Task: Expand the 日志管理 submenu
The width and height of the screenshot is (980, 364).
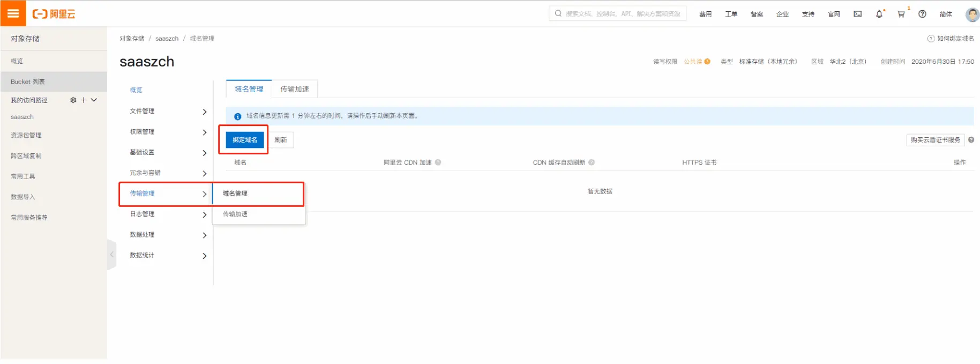Action: click(x=204, y=214)
